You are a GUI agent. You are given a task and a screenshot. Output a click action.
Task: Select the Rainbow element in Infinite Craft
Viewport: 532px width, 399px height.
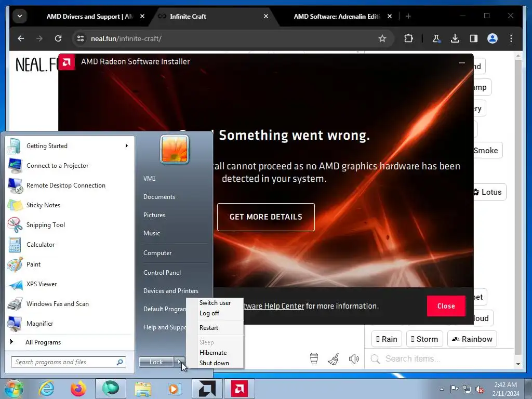pos(472,339)
